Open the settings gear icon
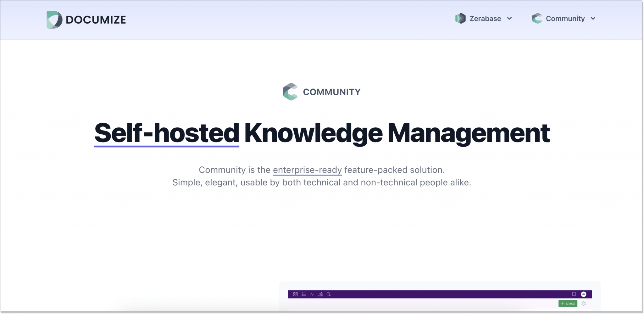Screen dimensions: 644x314 coord(584,304)
